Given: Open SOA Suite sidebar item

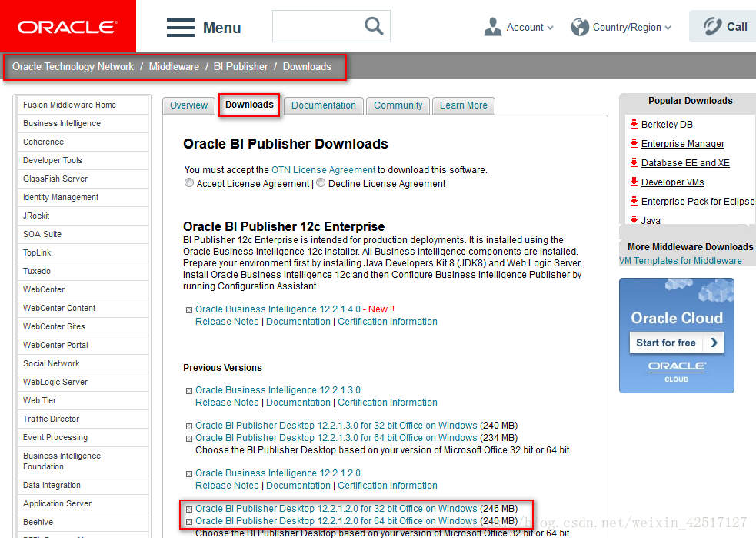Looking at the screenshot, I should pyautogui.click(x=83, y=235).
